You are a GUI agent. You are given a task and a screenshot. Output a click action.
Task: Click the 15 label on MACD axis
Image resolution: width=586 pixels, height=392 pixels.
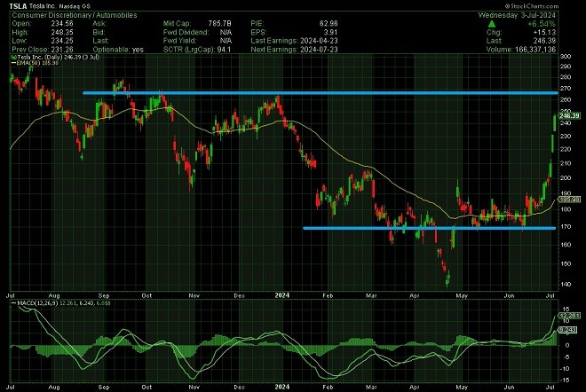566,310
